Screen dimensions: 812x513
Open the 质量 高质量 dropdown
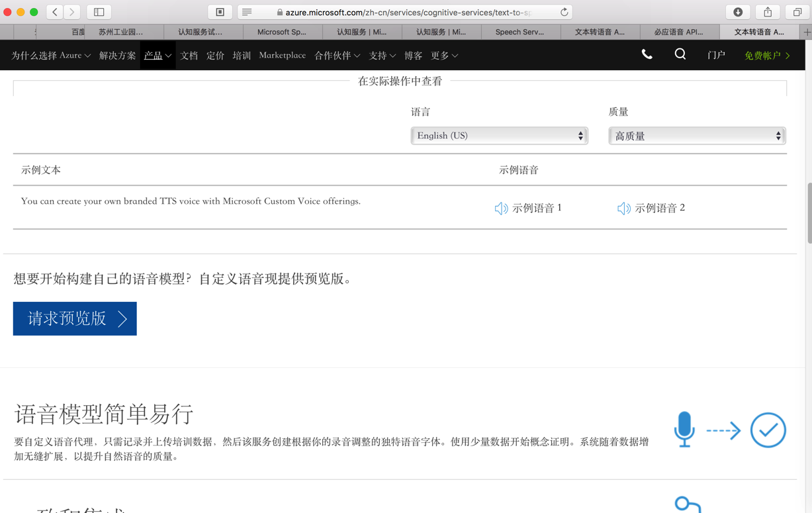(x=697, y=136)
